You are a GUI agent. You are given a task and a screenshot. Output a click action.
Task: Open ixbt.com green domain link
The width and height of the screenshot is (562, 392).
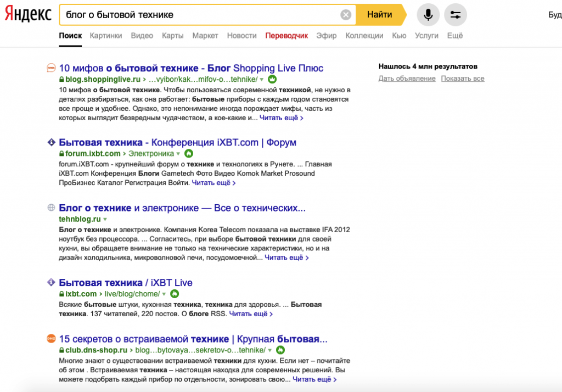coord(81,294)
